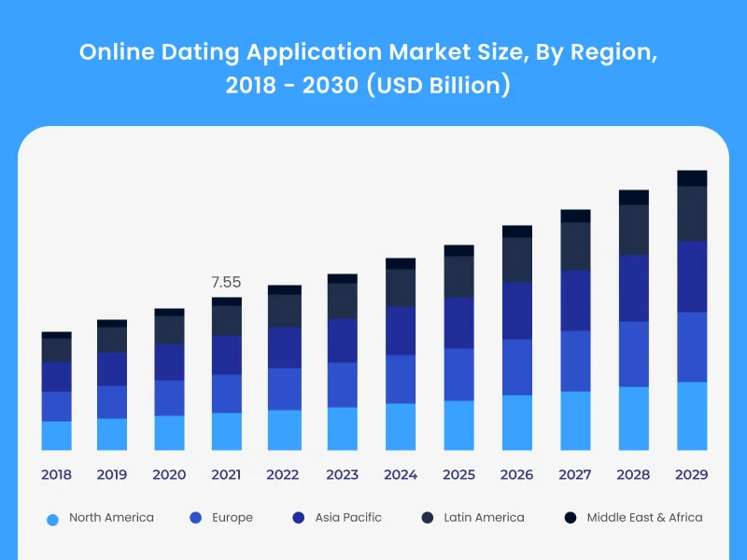Viewport: 747px width, 560px height.
Task: Click the 2021 axis label
Action: 226,475
